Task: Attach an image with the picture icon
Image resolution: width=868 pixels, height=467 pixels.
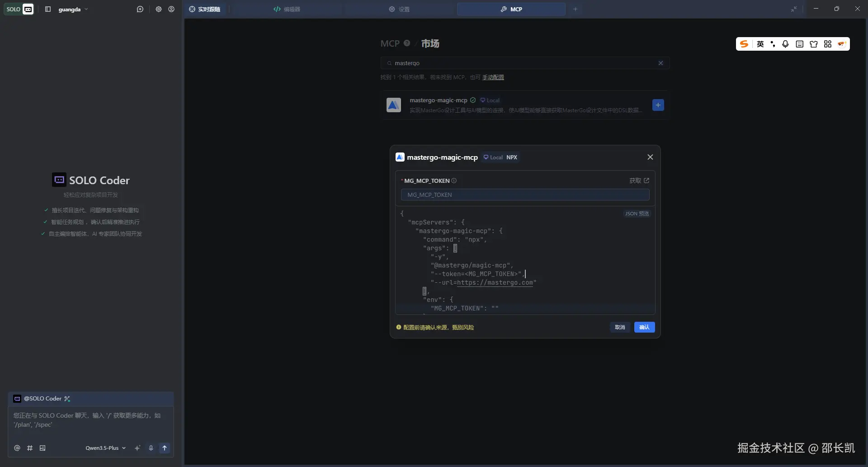Action: coord(42,448)
